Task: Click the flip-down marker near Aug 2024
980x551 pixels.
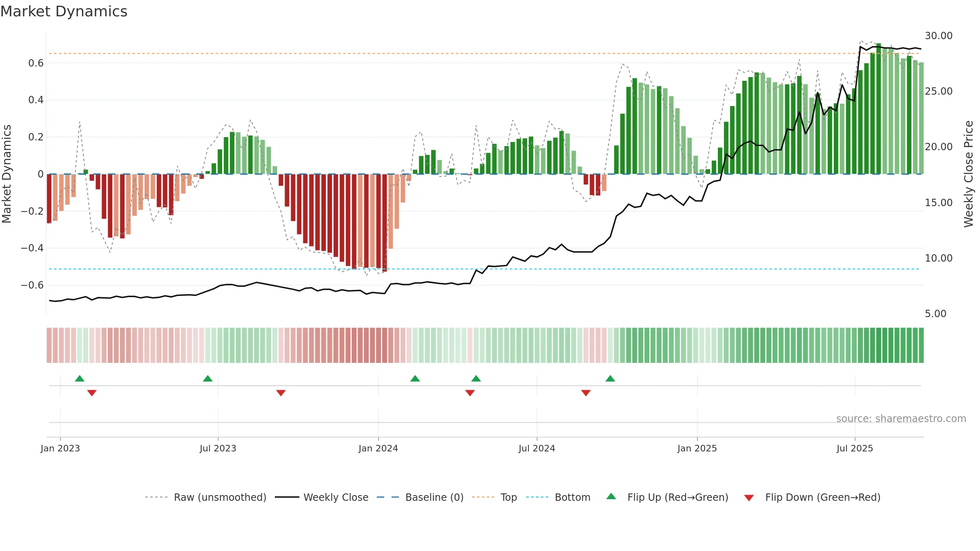Action: 586,393
